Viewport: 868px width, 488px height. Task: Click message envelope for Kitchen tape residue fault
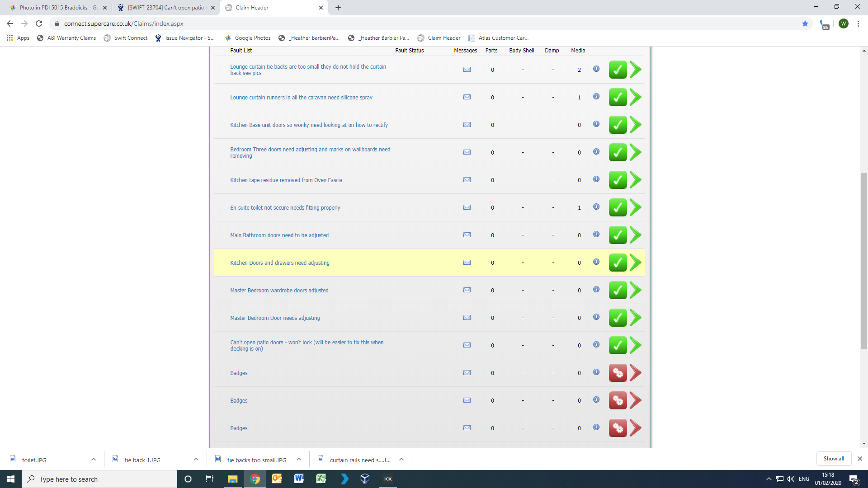tap(467, 180)
